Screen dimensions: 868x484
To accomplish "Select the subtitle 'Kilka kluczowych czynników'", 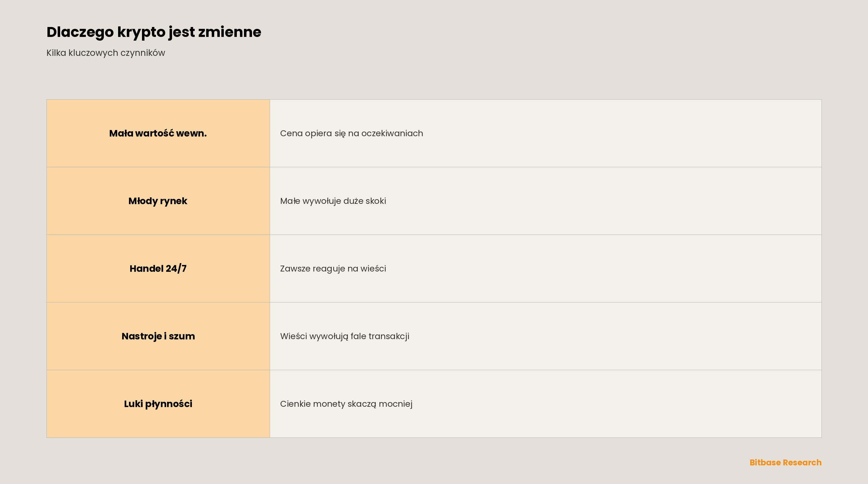I will coord(106,53).
